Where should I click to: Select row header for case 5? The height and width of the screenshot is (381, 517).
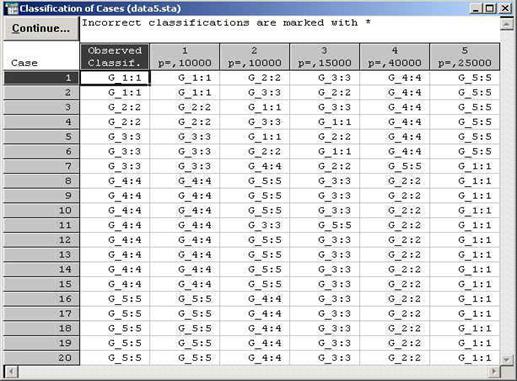(x=41, y=137)
